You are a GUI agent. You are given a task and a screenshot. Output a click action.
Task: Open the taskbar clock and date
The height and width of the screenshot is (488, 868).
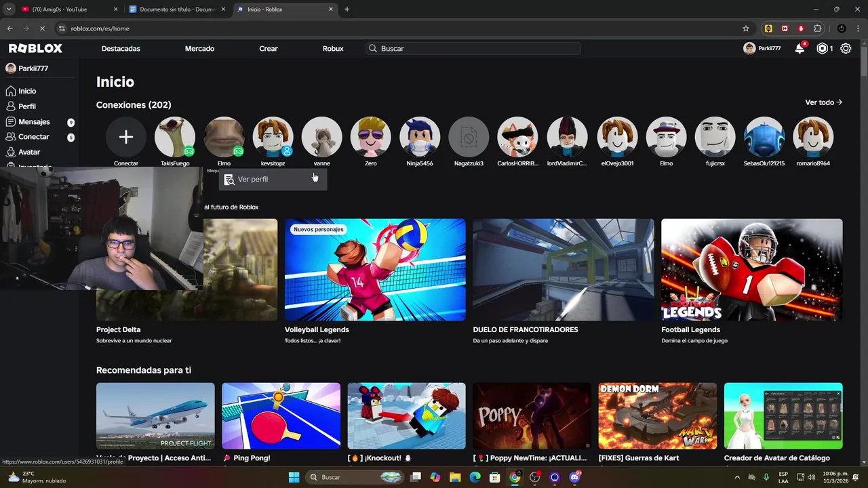834,477
